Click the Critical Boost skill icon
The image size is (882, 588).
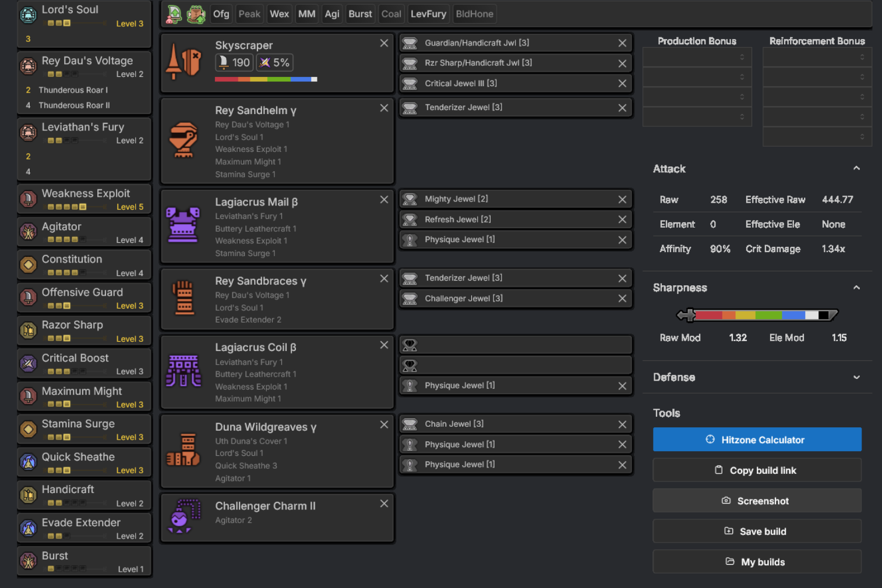pos(28,363)
